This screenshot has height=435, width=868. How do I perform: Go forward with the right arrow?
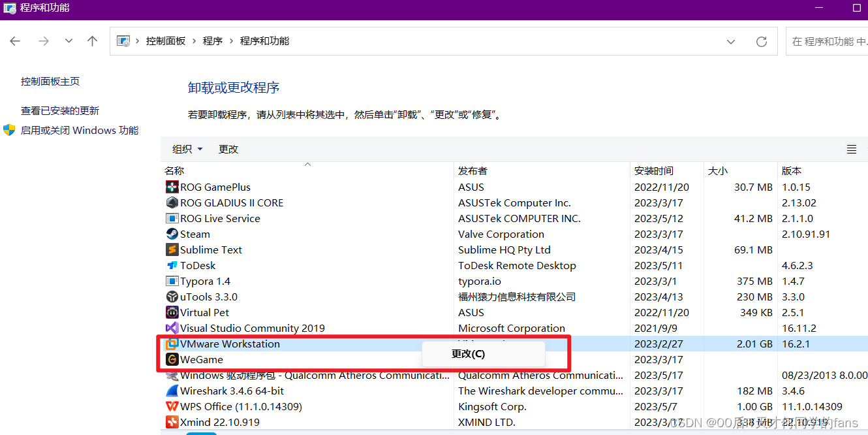coord(44,41)
